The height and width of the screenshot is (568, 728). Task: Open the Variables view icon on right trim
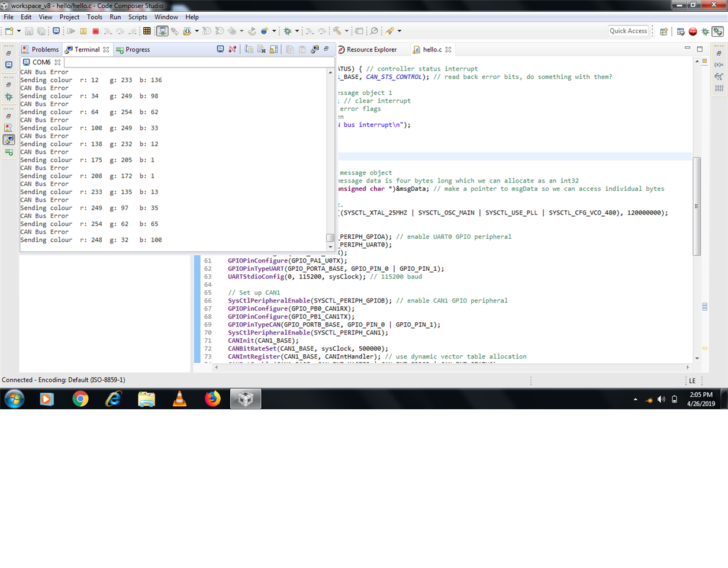coord(719,65)
